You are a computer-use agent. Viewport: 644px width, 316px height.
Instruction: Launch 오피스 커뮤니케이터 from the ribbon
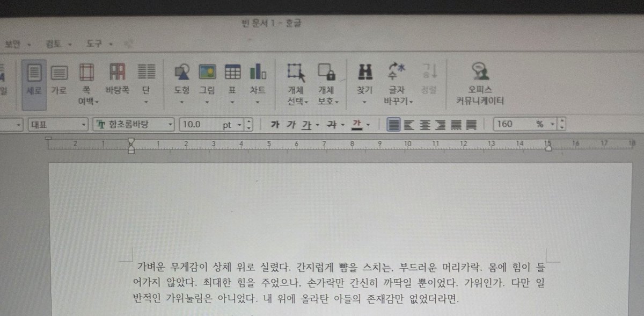click(x=480, y=83)
